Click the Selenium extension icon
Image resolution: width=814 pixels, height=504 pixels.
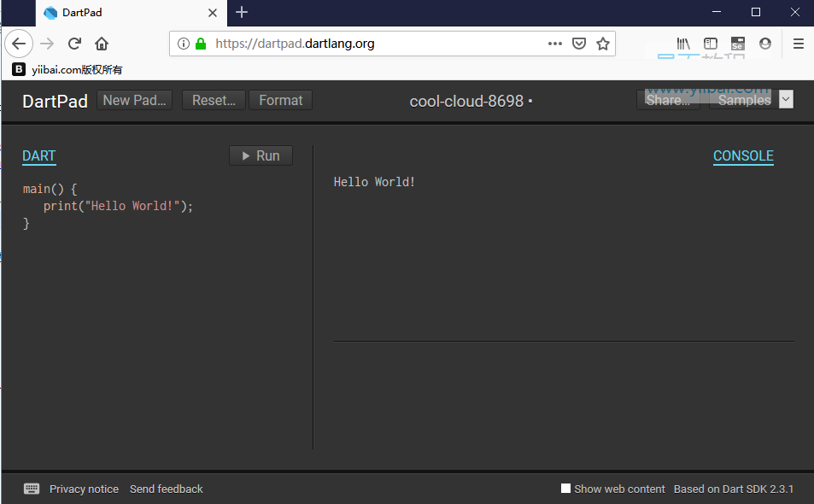click(x=738, y=44)
